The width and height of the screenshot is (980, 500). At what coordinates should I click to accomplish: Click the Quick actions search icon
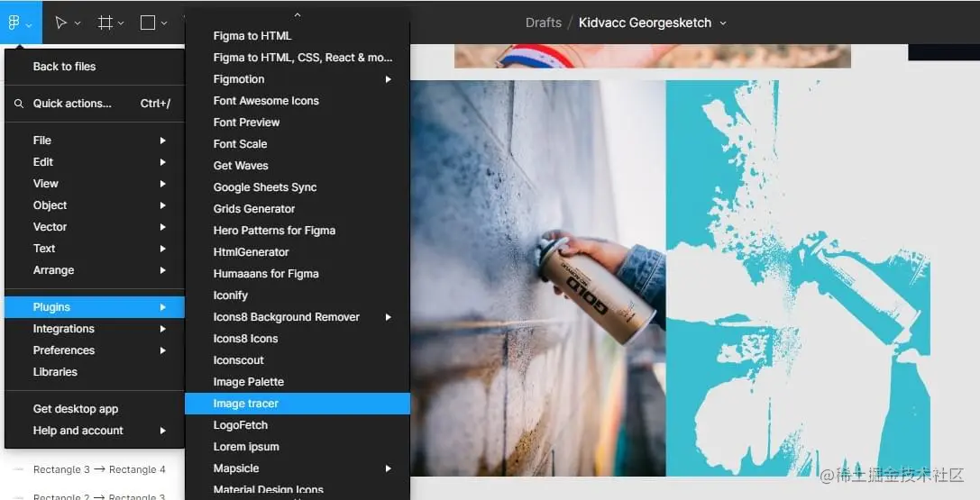pos(19,104)
